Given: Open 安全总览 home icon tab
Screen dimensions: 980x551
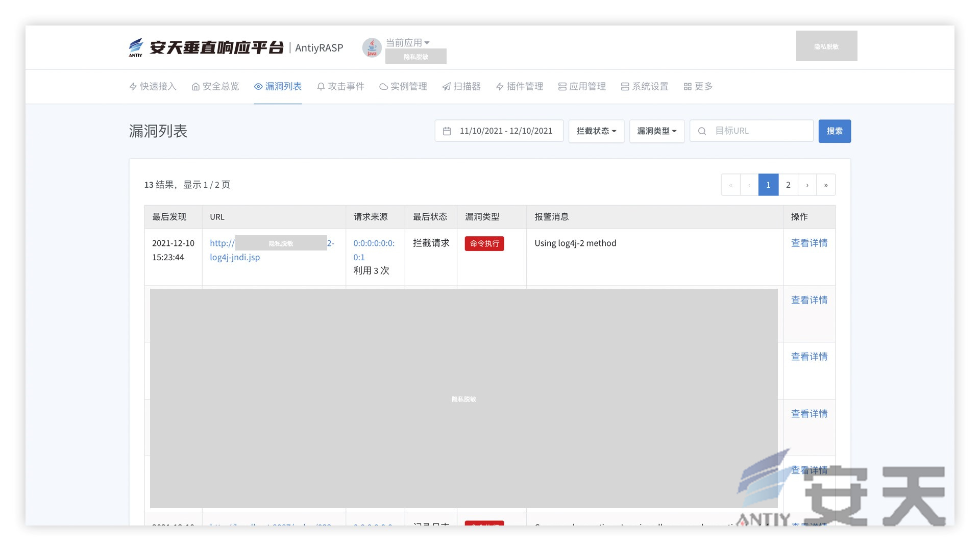Looking at the screenshot, I should coord(195,87).
